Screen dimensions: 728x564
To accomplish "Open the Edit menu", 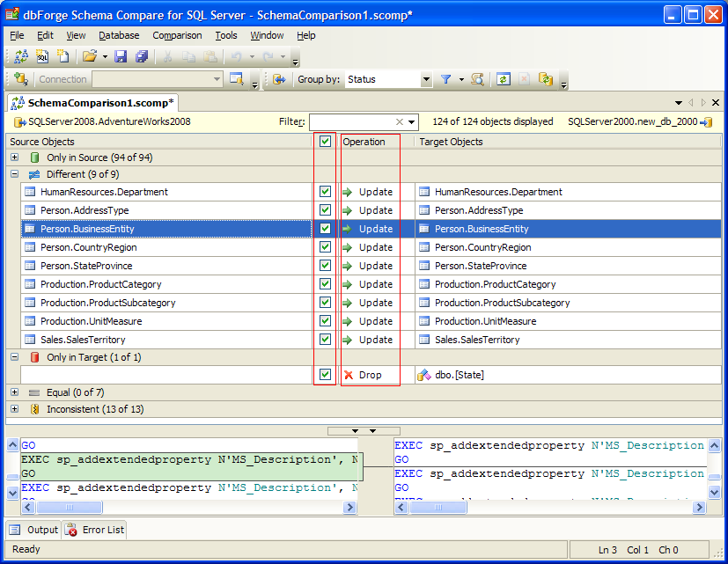I will [x=45, y=35].
